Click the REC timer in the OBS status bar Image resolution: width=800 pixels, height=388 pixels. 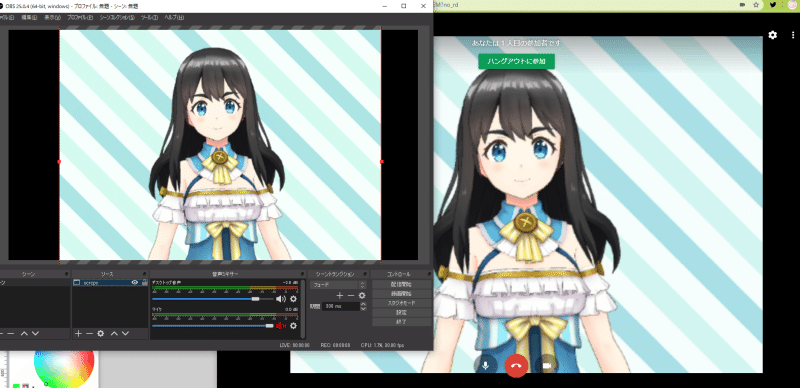point(335,346)
